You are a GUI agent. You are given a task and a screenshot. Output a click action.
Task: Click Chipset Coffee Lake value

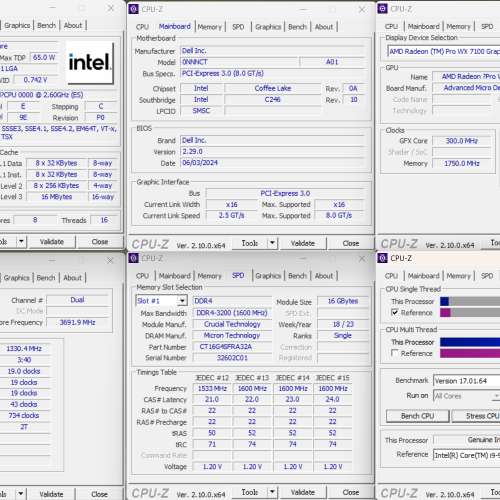click(x=272, y=88)
